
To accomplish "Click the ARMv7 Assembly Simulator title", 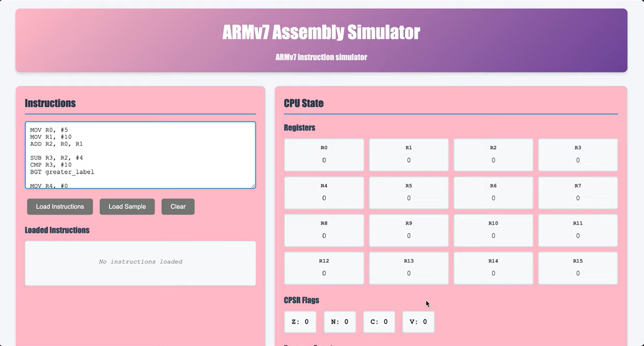I will pos(321,32).
